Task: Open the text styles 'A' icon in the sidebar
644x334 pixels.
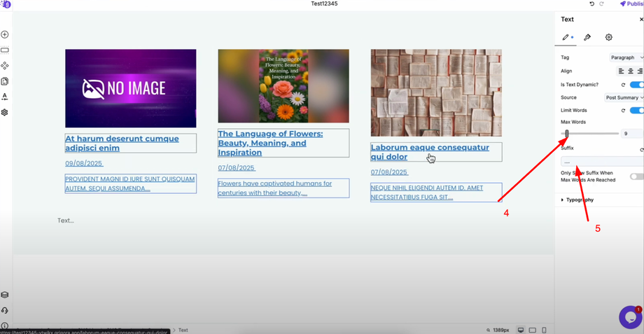Action: click(5, 97)
